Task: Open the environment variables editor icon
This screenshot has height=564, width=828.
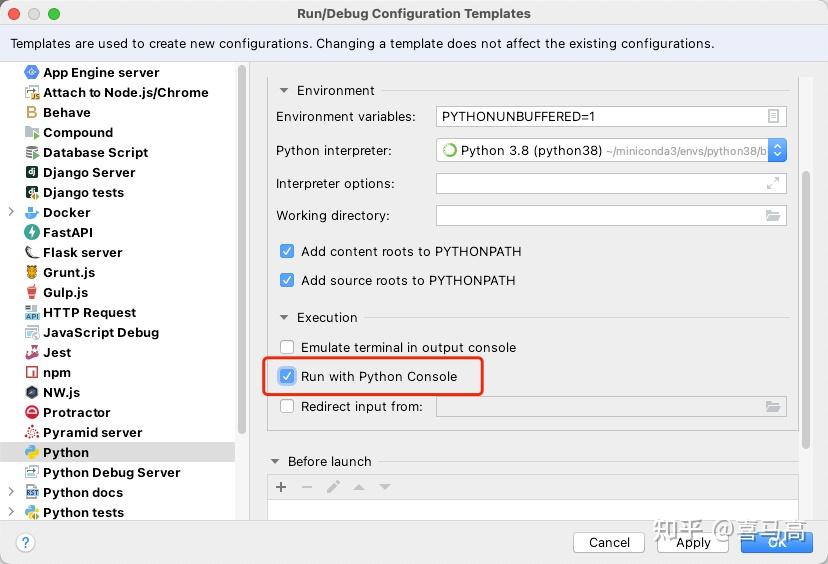Action: [773, 116]
